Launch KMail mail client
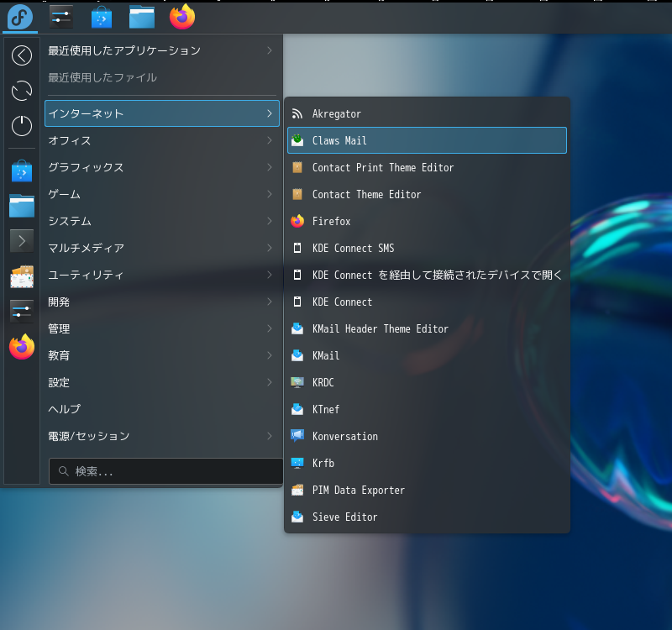672x630 pixels. click(x=427, y=355)
